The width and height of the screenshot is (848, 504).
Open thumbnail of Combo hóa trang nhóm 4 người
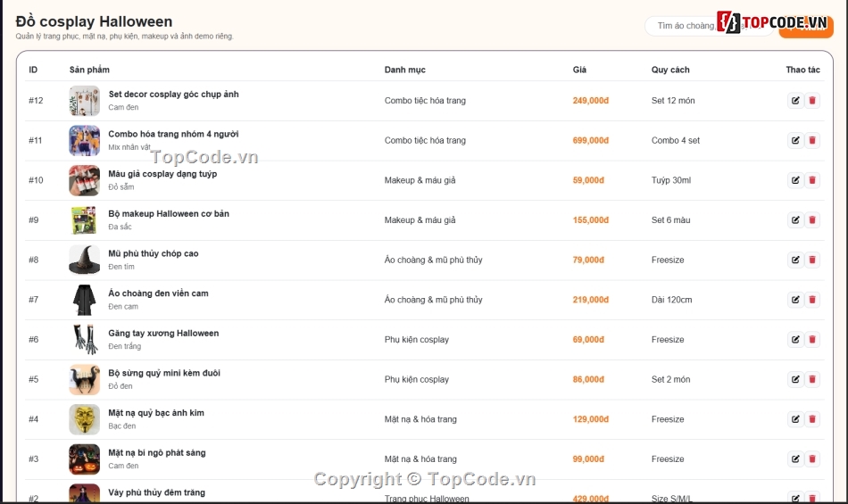click(x=85, y=140)
